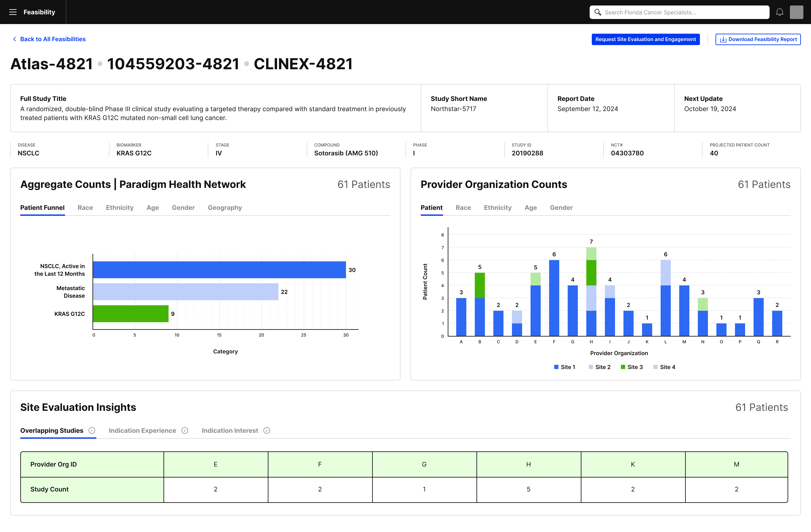Viewport: 811px width, 532px height.
Task: Click info icon beside Indication Interest
Action: pyautogui.click(x=267, y=430)
